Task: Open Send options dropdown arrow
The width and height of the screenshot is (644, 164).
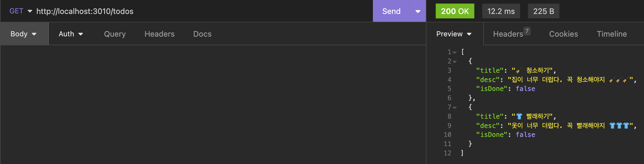Action: tap(418, 11)
